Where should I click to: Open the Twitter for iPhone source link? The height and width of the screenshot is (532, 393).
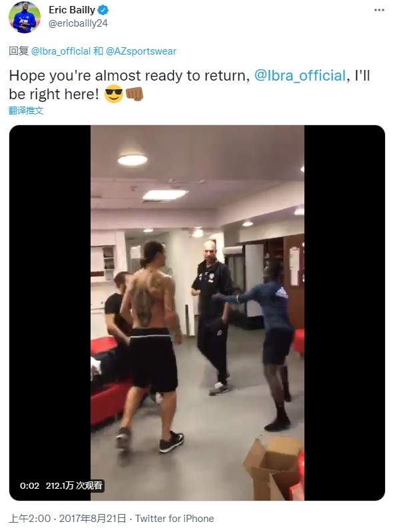175,519
